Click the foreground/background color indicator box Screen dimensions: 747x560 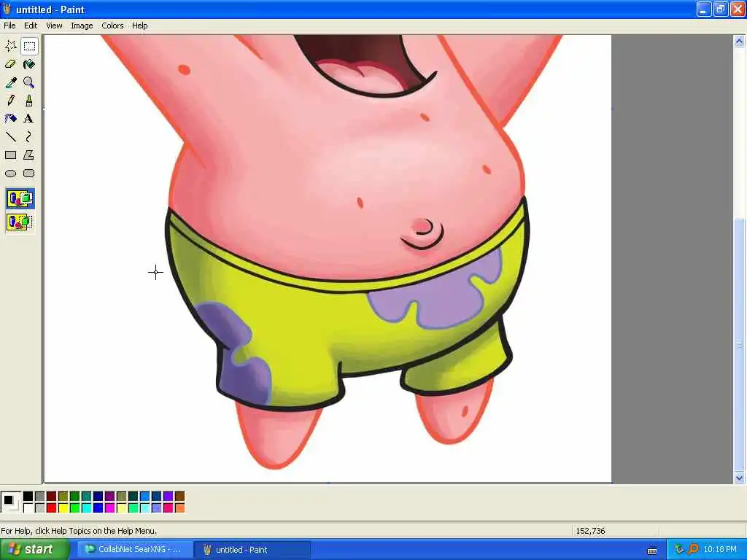coord(10,502)
